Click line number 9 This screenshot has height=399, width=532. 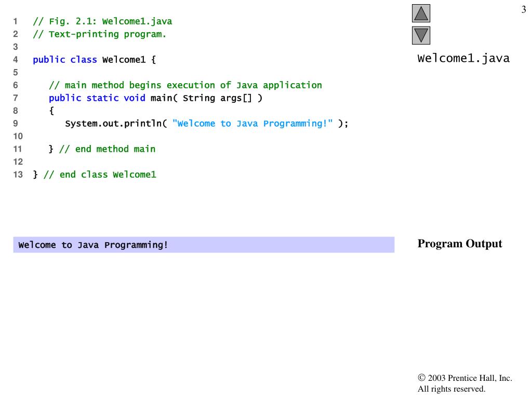pyautogui.click(x=16, y=124)
